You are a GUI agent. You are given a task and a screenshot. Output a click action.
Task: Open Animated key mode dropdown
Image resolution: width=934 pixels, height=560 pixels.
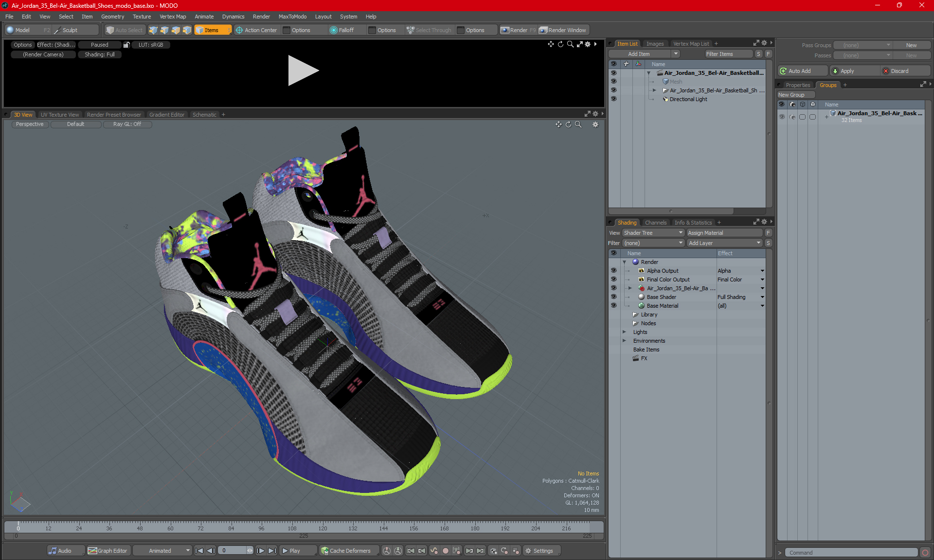tap(162, 551)
